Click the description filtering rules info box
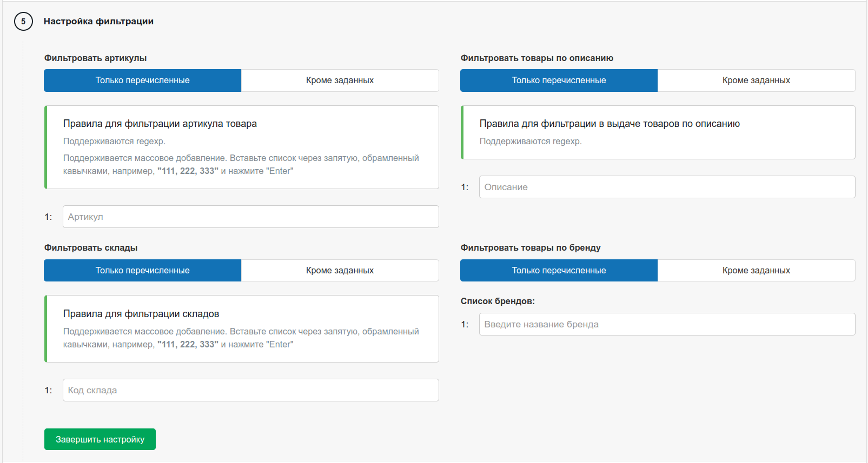The width and height of the screenshot is (868, 463). coord(658,132)
